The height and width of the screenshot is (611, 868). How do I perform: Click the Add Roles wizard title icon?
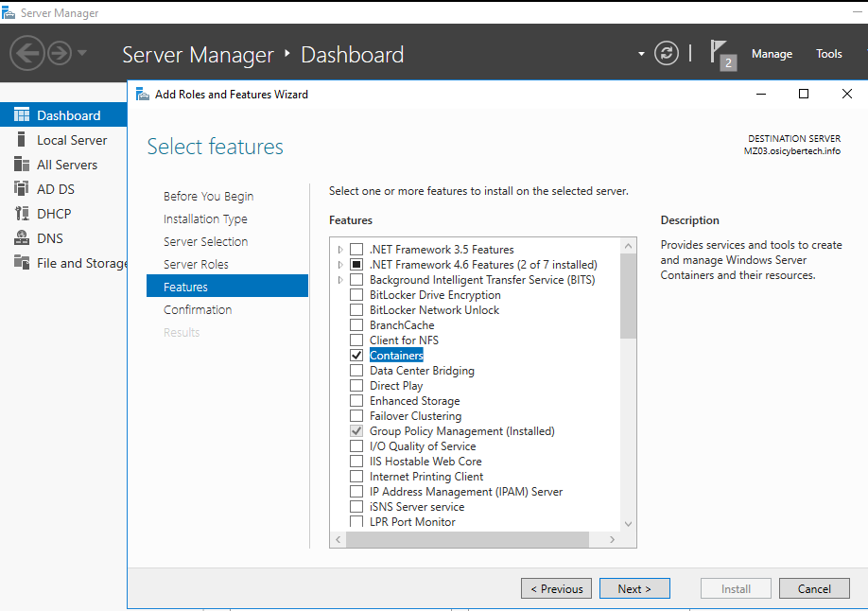tap(143, 95)
